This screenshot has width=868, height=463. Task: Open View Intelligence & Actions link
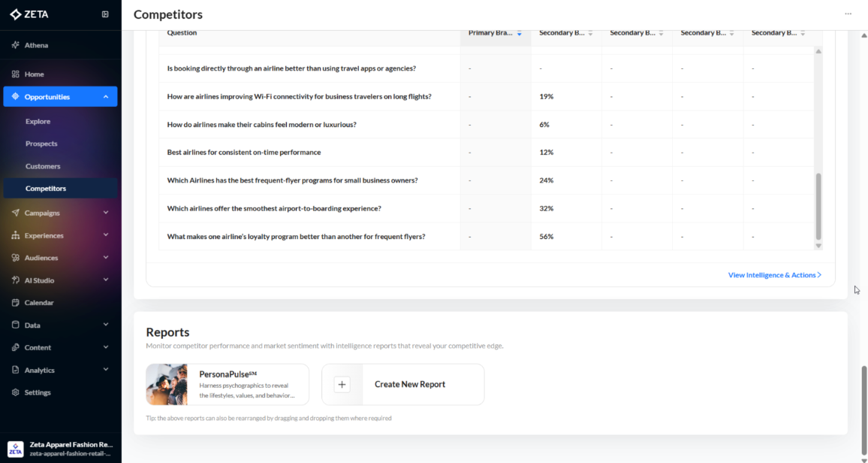(774, 275)
